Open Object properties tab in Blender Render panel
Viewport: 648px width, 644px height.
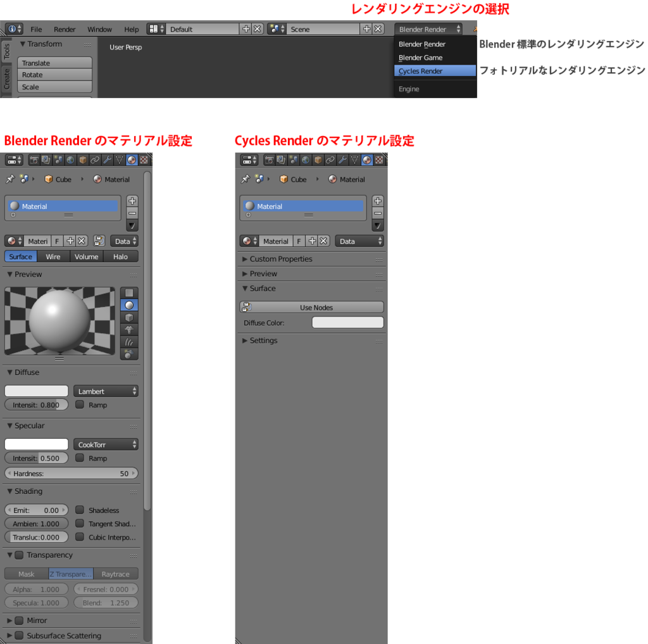coord(83,160)
